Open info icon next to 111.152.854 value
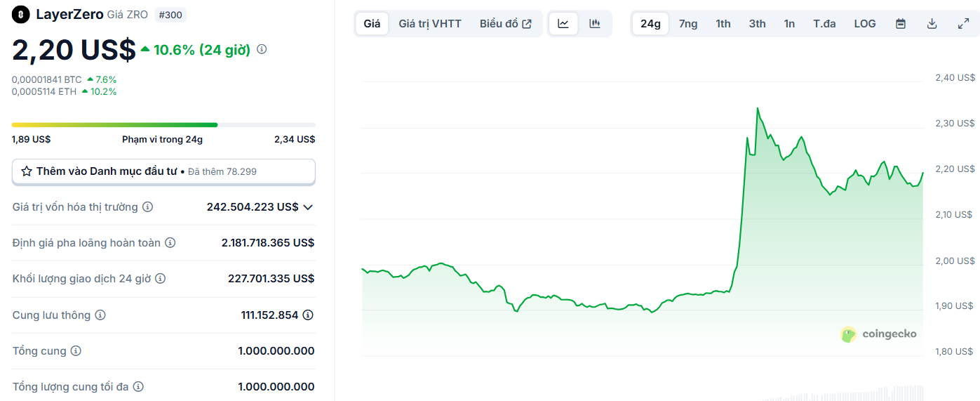 (308, 315)
